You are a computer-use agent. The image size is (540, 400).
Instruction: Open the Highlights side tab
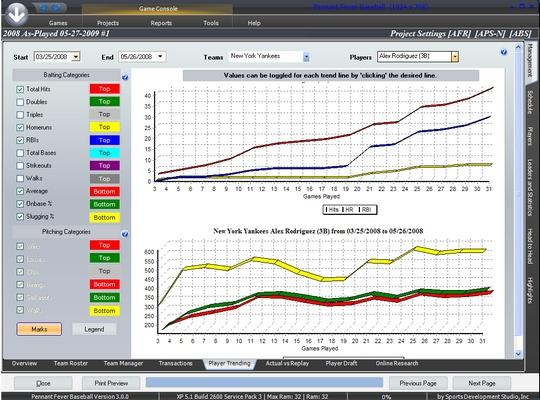click(x=530, y=290)
